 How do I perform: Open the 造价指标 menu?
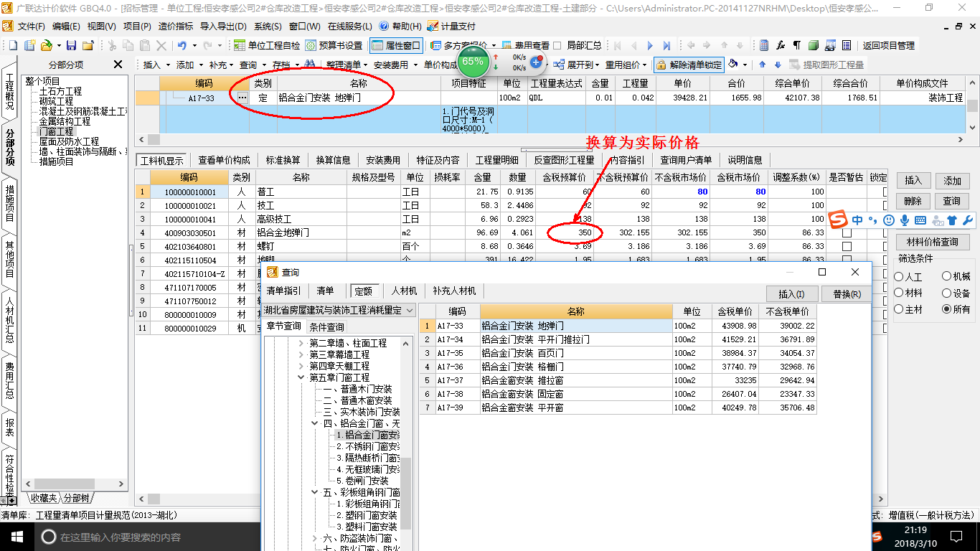coord(175,27)
